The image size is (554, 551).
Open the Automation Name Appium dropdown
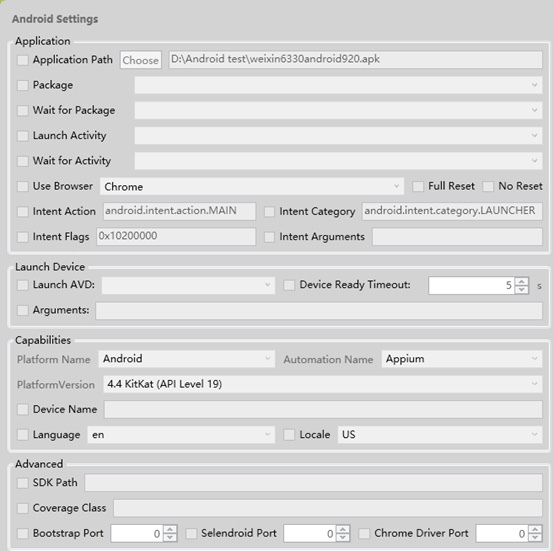click(x=462, y=359)
